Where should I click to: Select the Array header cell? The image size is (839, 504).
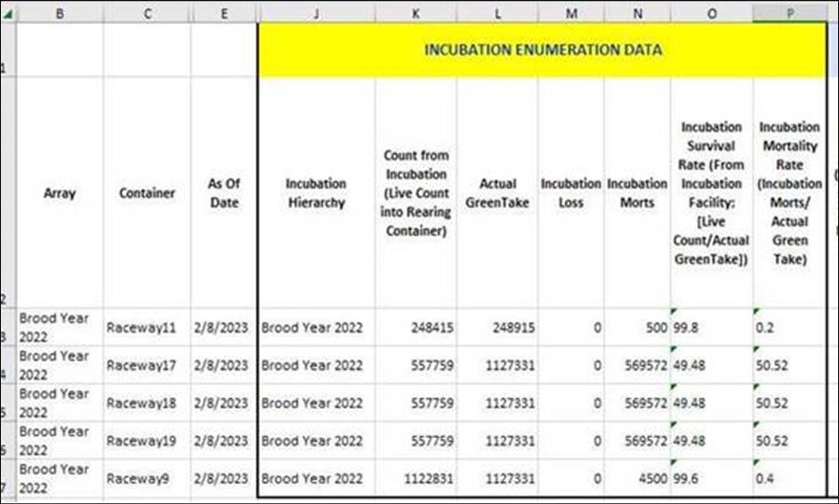click(x=60, y=193)
